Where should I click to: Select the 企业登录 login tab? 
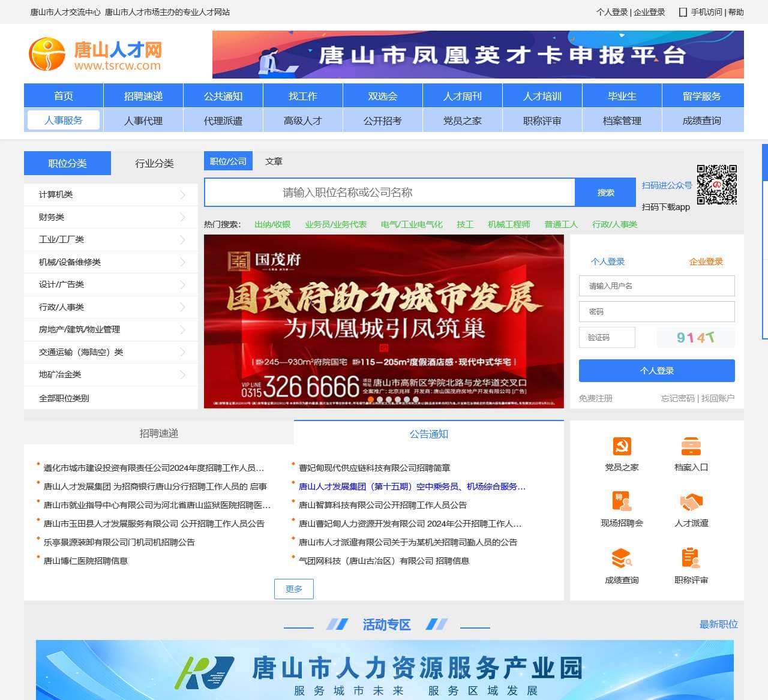(x=706, y=262)
